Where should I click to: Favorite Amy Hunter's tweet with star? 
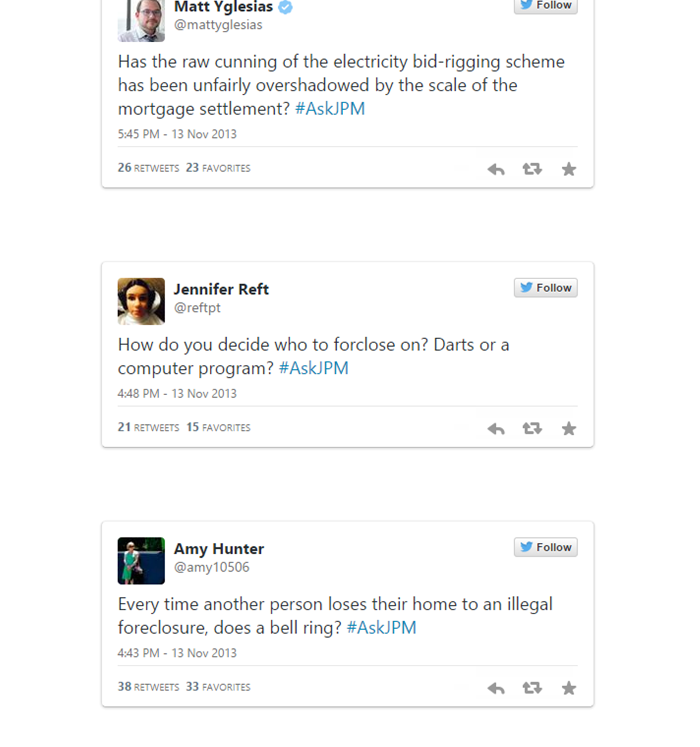(568, 688)
